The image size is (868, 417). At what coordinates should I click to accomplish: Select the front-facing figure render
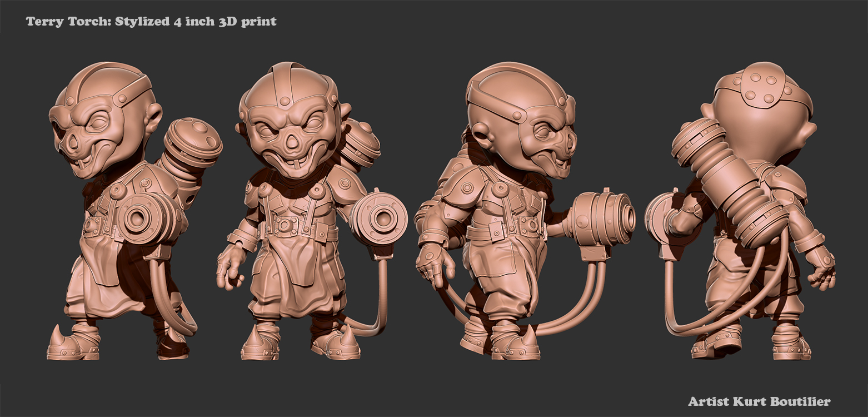[311, 211]
